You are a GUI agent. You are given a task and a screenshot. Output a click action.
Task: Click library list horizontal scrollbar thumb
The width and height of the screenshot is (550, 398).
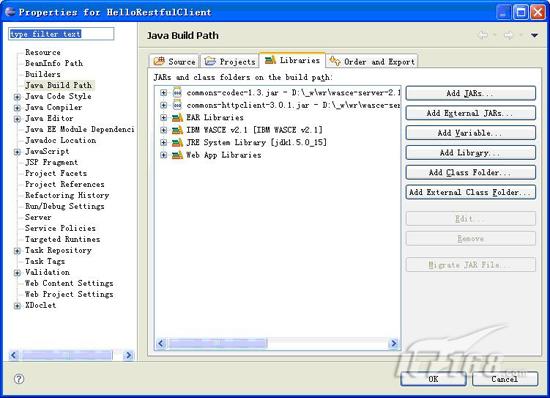(x=217, y=343)
